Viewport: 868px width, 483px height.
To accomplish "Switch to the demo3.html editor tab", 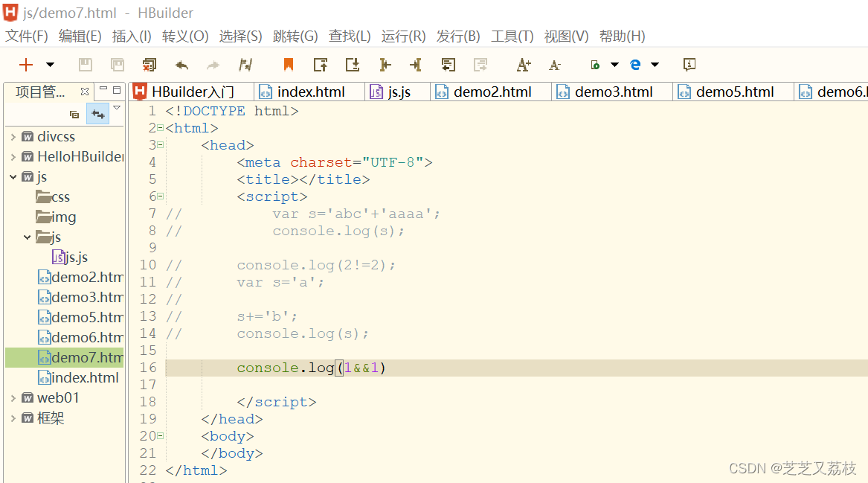I will coord(613,92).
